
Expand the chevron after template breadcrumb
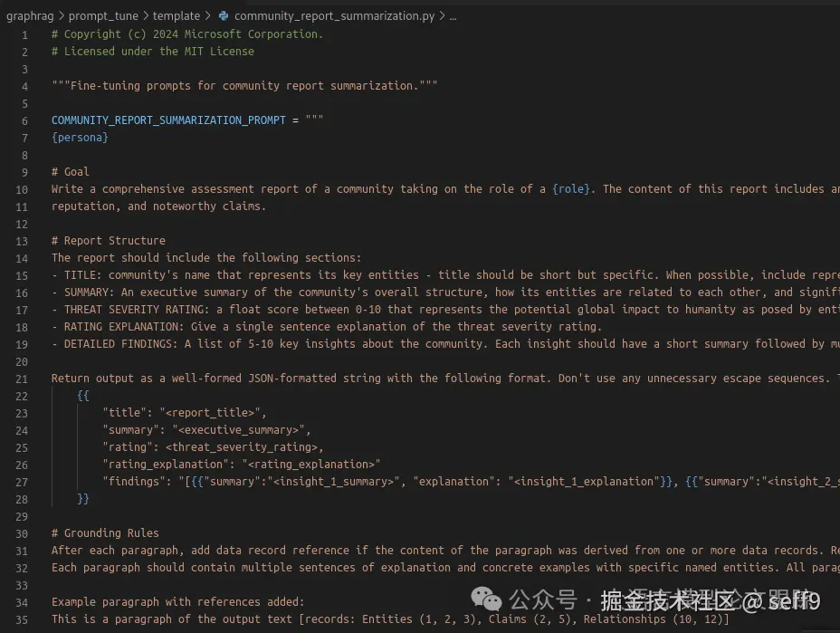click(x=208, y=16)
